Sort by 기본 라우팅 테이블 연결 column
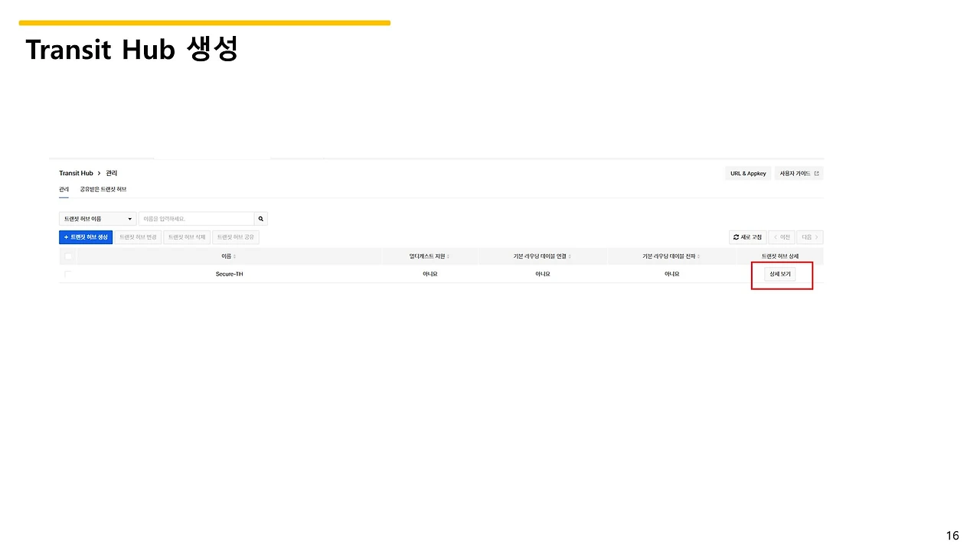The image size is (980, 551). (542, 256)
